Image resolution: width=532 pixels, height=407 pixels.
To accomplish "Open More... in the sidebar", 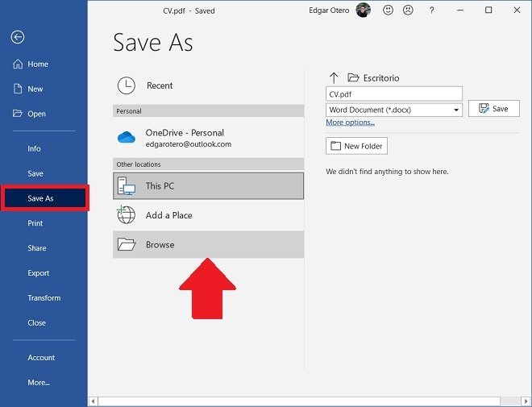I will 39,383.
